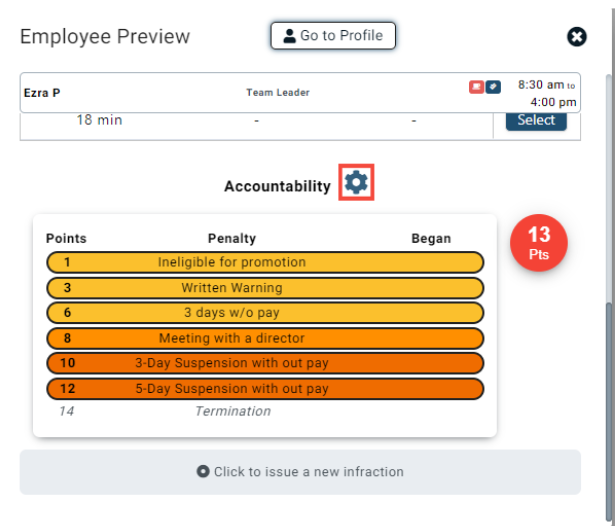Select Meeting with a director penalty
The image size is (615, 526).
tap(265, 338)
